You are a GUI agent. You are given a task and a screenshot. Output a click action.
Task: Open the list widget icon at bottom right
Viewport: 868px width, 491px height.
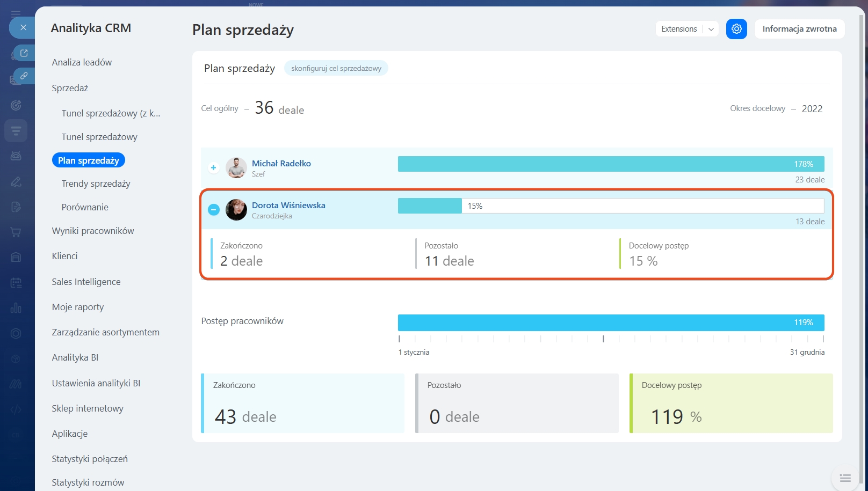(x=845, y=478)
